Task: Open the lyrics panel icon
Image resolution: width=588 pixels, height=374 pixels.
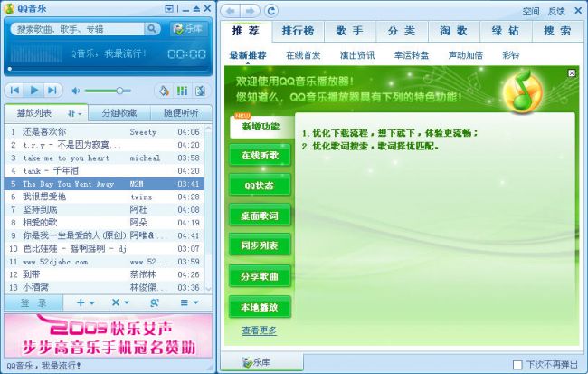Action: coord(200,91)
